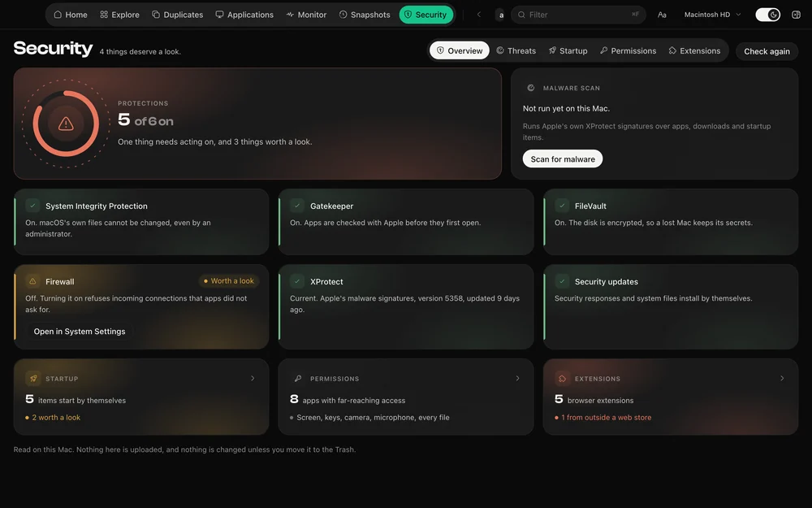The width and height of the screenshot is (812, 508).
Task: Click the System Integrity Protection title
Action: (97, 206)
